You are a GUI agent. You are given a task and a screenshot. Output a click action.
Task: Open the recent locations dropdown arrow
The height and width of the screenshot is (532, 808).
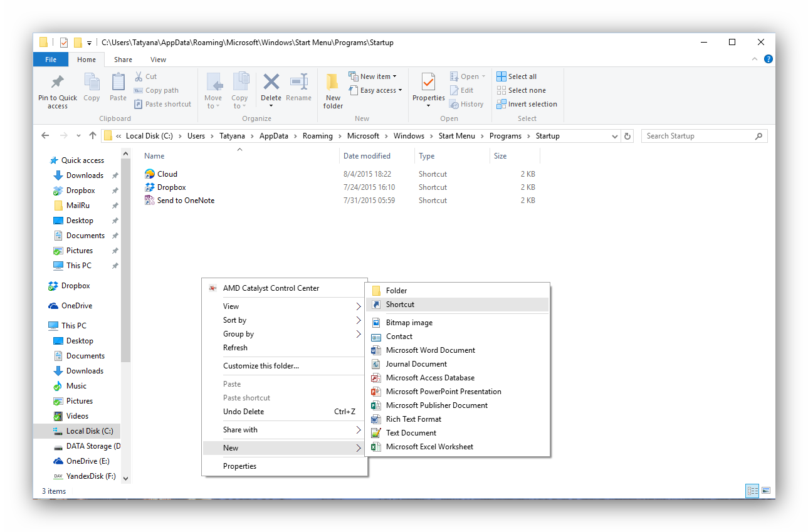78,136
